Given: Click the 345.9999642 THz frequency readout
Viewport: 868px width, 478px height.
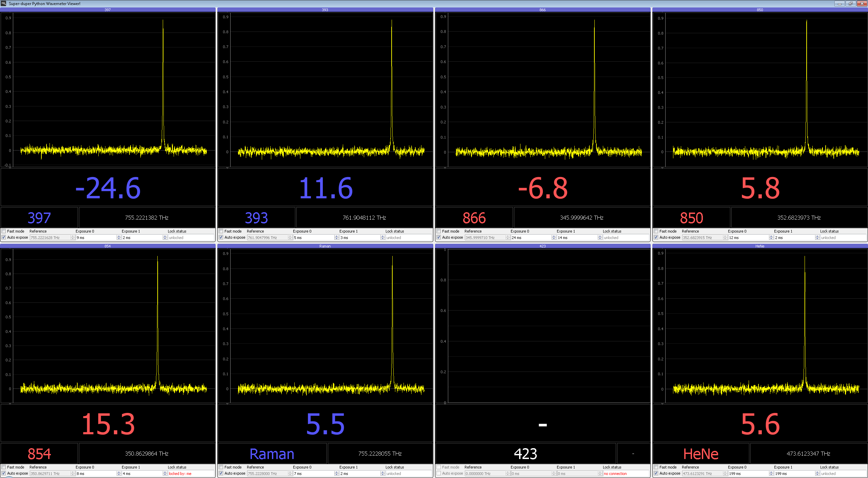Looking at the screenshot, I should point(581,218).
